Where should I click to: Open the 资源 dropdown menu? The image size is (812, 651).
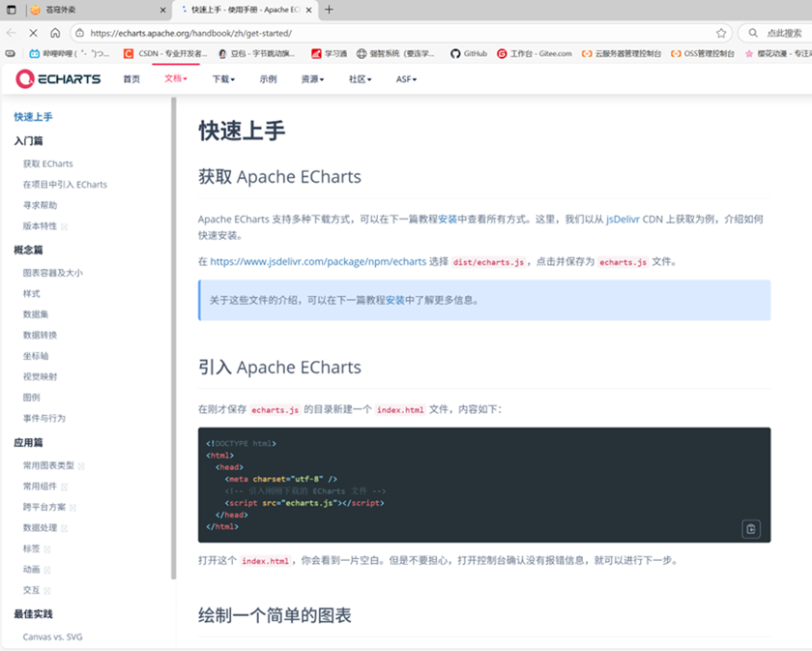(312, 78)
